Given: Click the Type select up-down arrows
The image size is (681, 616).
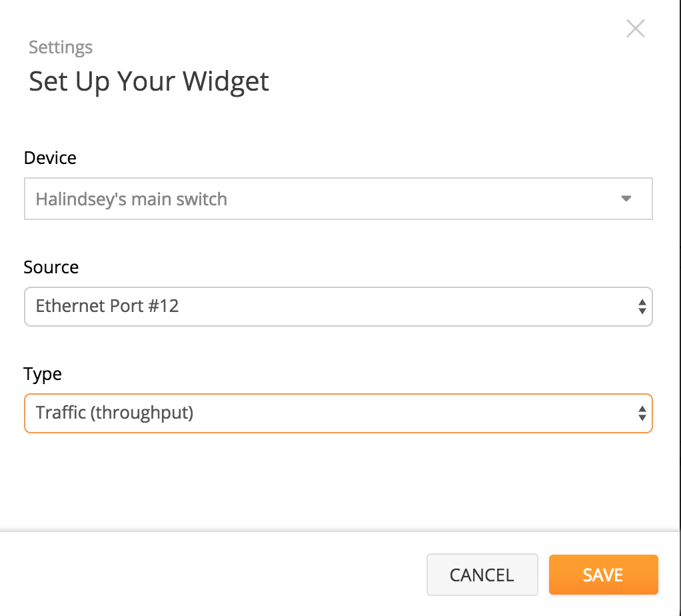Looking at the screenshot, I should (x=642, y=413).
